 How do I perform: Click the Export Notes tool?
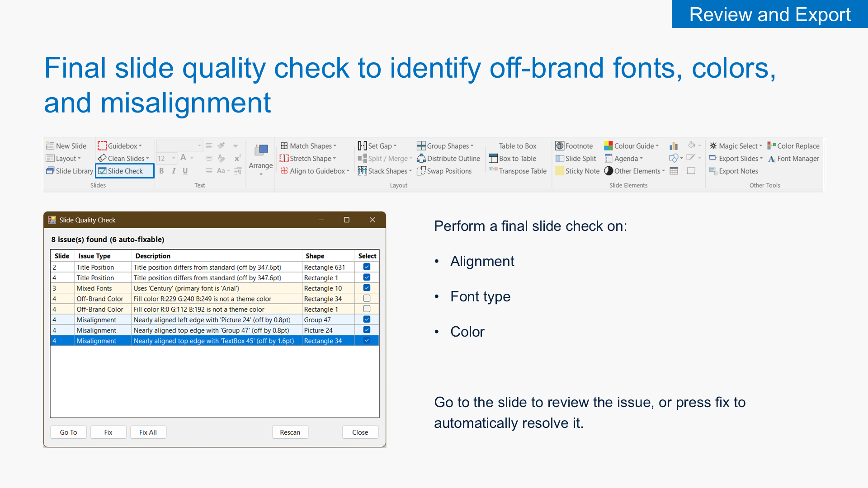733,171
